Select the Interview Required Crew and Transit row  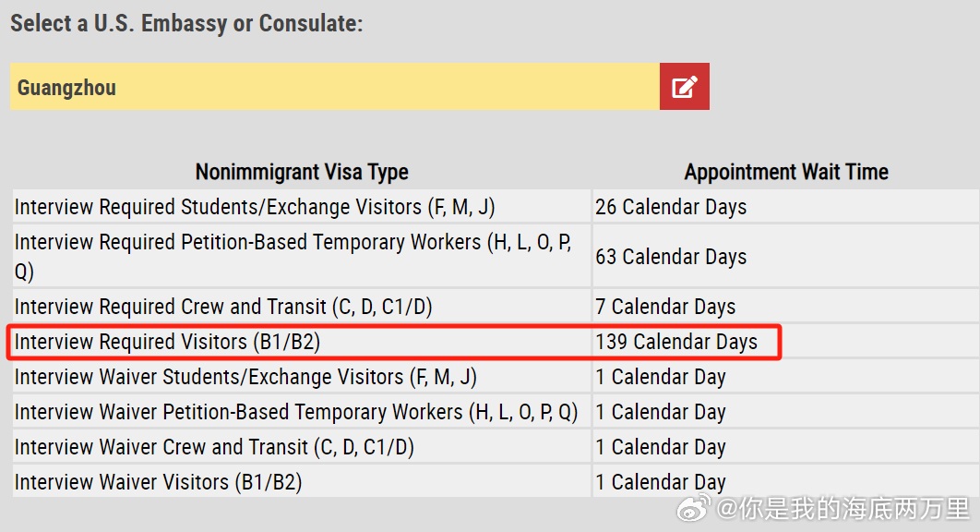[x=496, y=307]
